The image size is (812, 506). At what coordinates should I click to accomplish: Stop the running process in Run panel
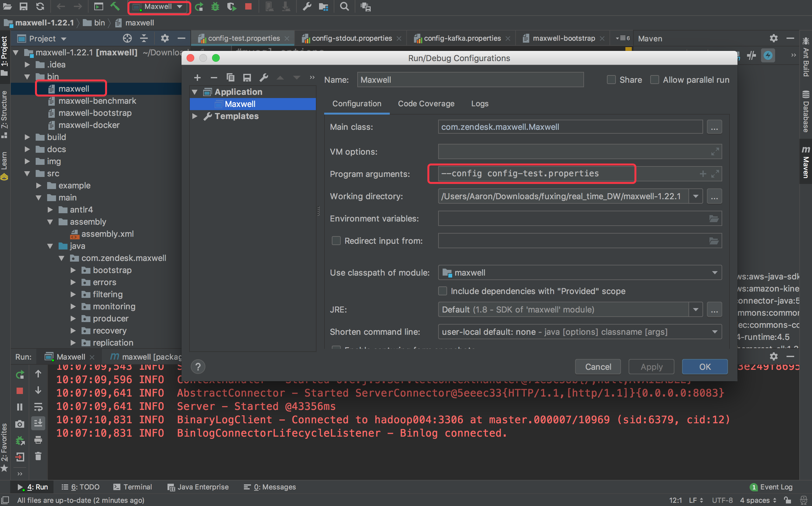[20, 390]
